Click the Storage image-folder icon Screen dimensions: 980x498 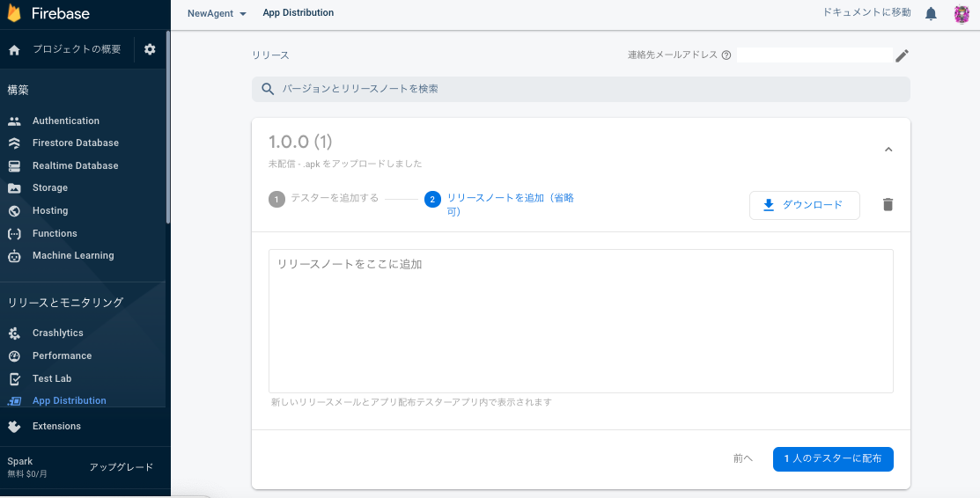[14, 188]
